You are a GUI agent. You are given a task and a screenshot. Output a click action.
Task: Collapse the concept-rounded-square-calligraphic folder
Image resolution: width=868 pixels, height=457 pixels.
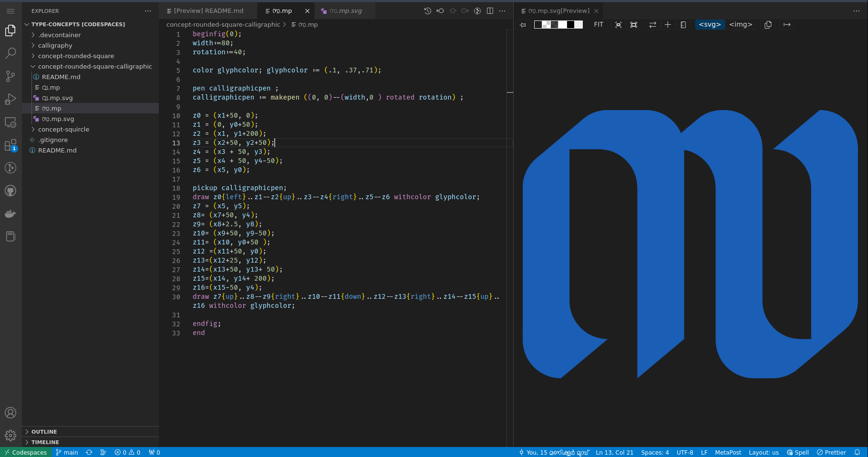pyautogui.click(x=95, y=66)
